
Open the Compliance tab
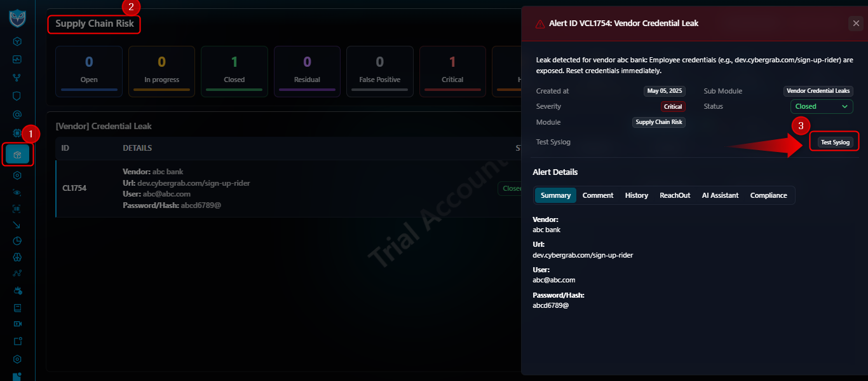tap(769, 195)
